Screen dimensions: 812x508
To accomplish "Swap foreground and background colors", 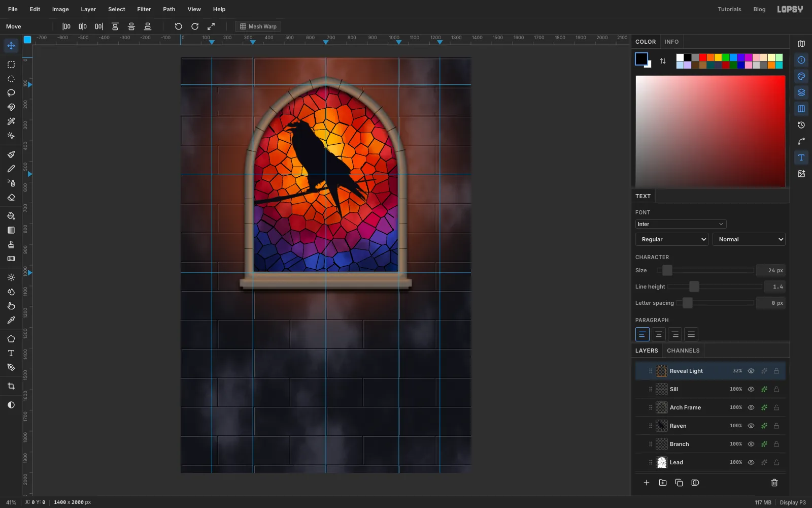I will (663, 61).
